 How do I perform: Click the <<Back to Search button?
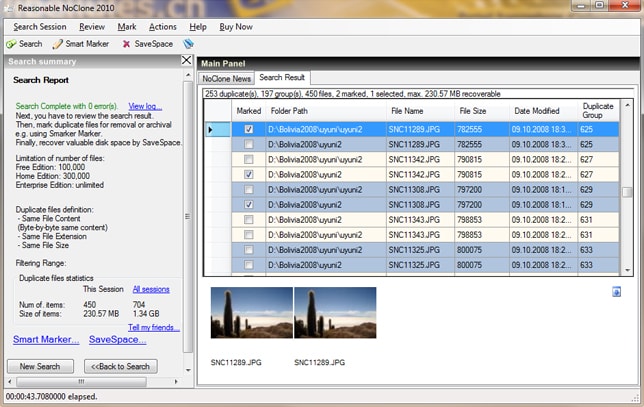(120, 366)
